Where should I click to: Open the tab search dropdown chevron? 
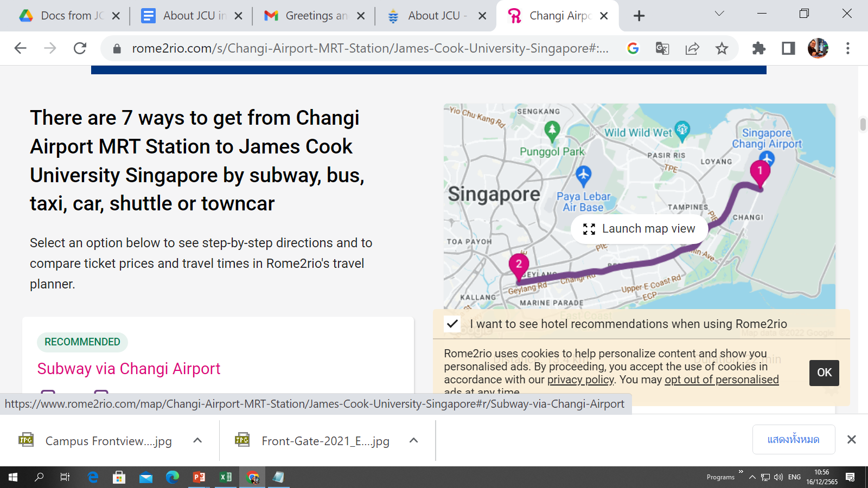(x=719, y=14)
